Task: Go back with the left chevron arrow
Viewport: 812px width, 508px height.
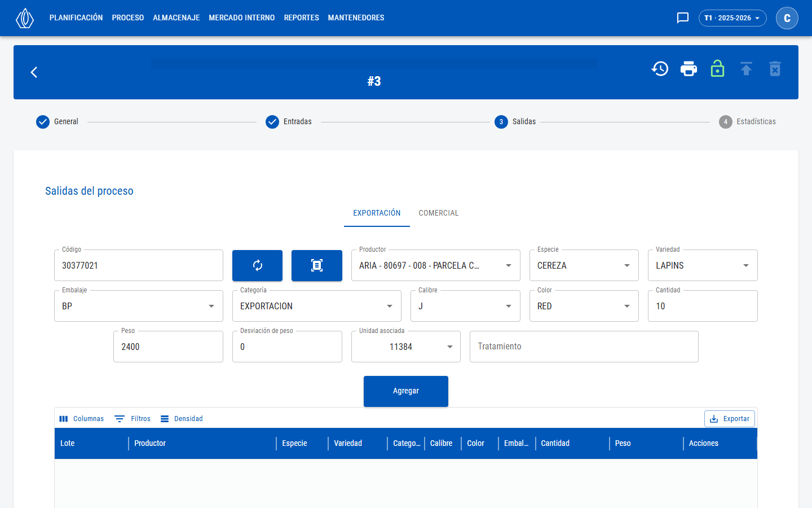Action: click(x=34, y=72)
